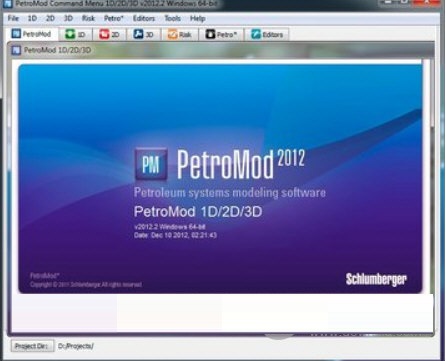Switch to the black Petro* tab

click(x=221, y=34)
